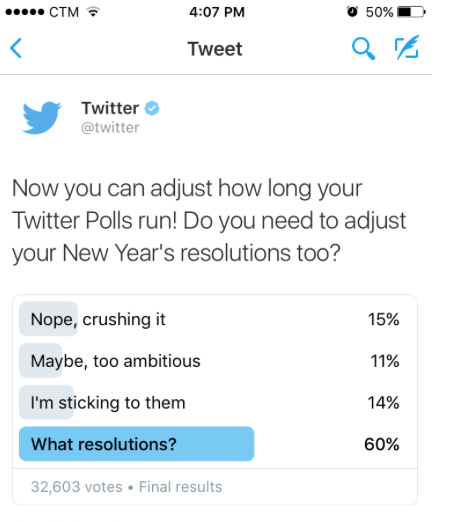Open search with magnifying glass icon
The height and width of the screenshot is (522, 451).
363,49
